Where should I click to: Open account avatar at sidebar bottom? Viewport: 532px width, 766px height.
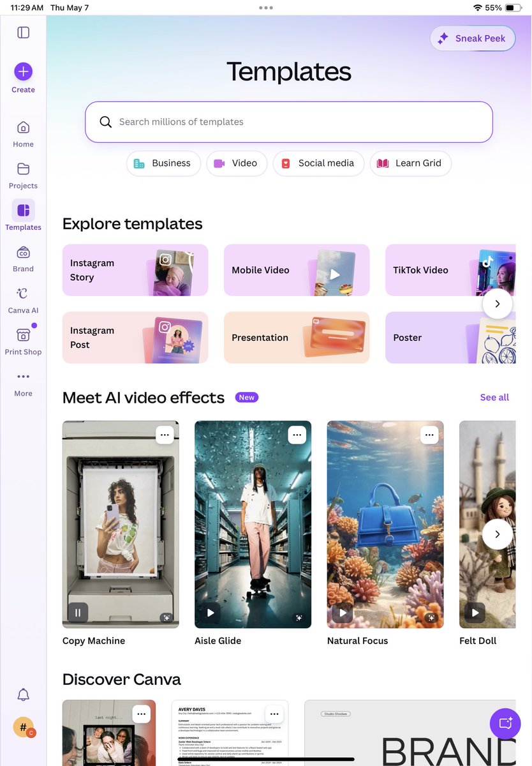[24, 728]
